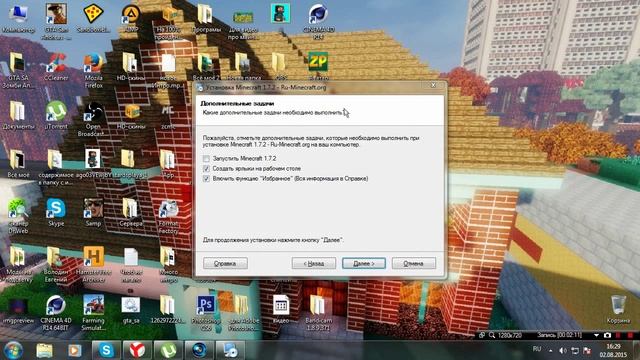640x360 pixels.
Task: Switch to Yandex Browser on the taskbar
Action: 137,350
